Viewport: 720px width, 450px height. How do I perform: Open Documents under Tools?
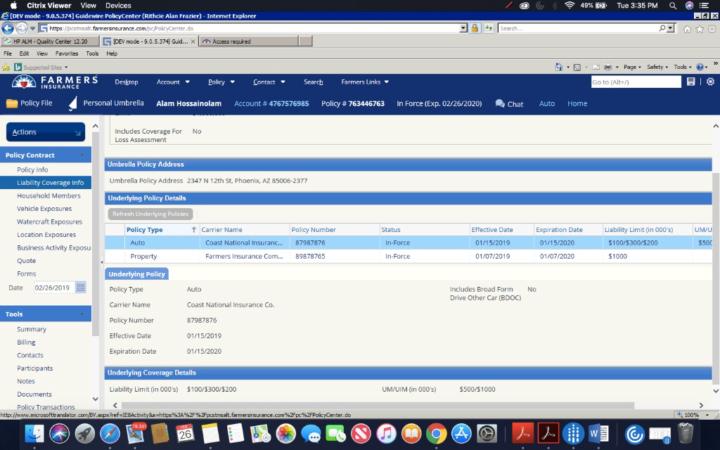point(34,394)
